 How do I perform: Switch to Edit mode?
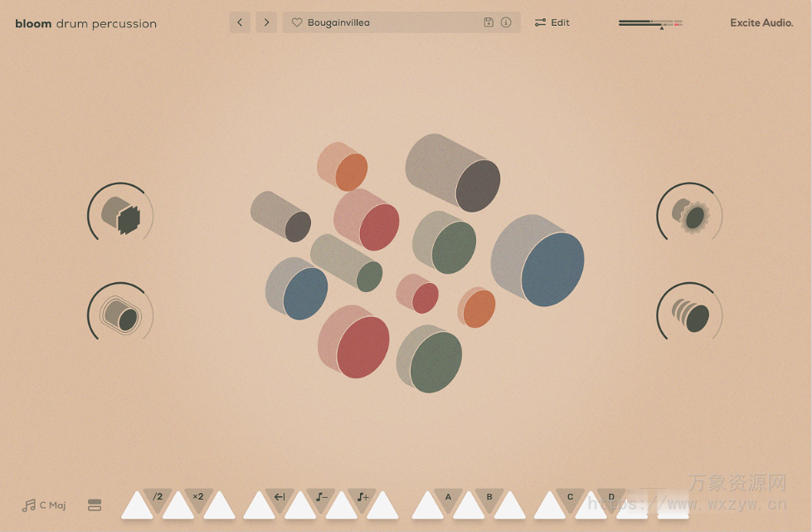coord(552,22)
